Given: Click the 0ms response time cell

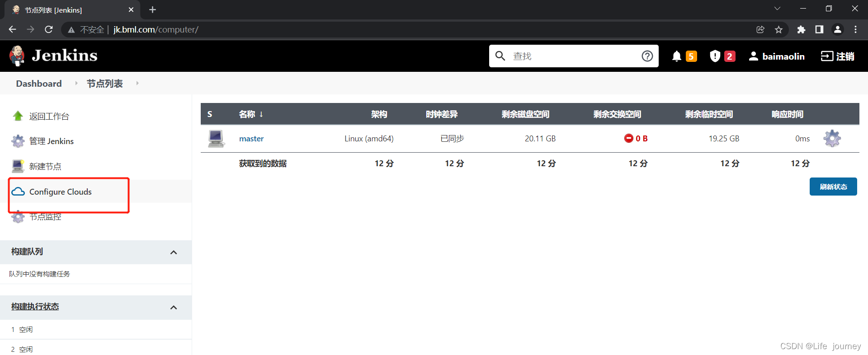Looking at the screenshot, I should pyautogui.click(x=802, y=139).
